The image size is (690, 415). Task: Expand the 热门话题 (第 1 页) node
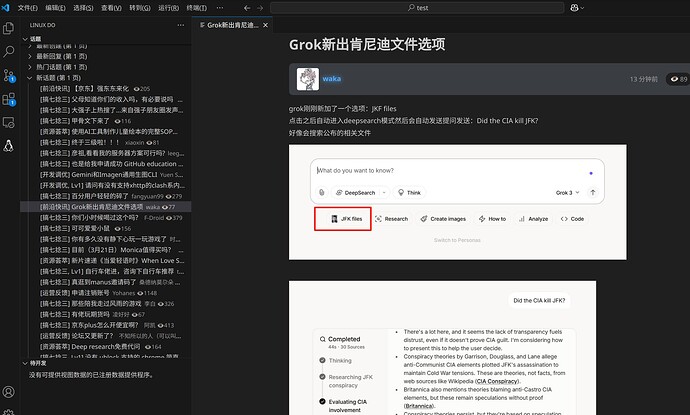(x=29, y=67)
